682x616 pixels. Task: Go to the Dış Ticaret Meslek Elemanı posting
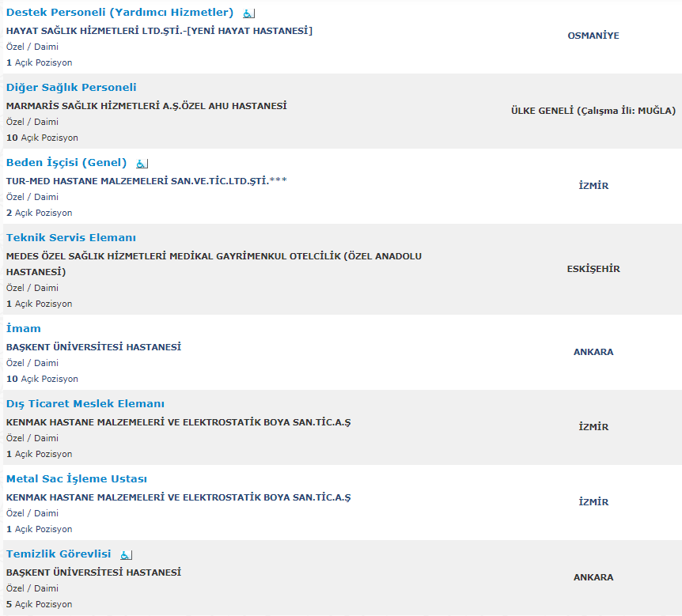point(85,404)
